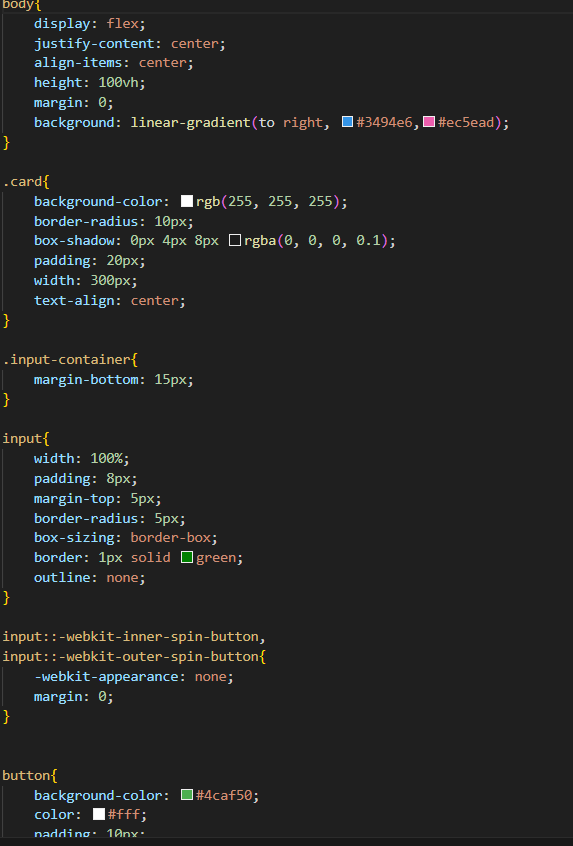
Task: Click the 'rgb(255, 255, 255)' function text
Action: tap(268, 202)
